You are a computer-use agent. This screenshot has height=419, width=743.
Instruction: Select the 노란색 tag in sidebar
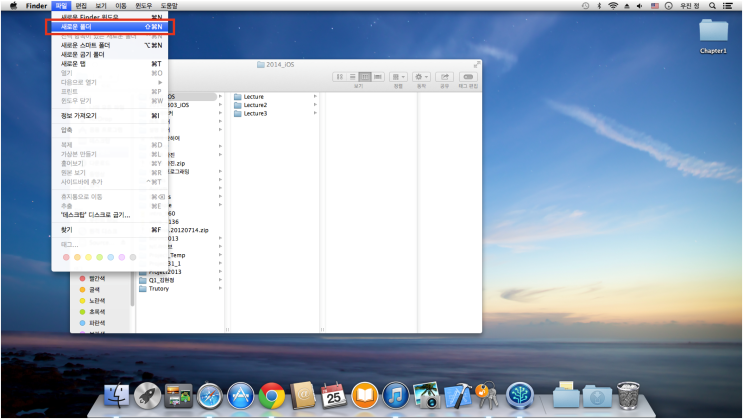[92, 301]
